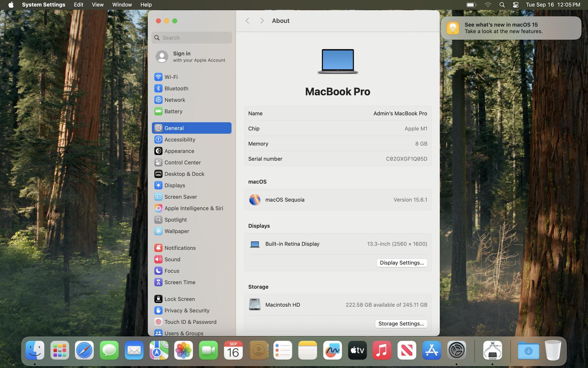588x368 pixels.
Task: Open Users & Groups settings
Action: pos(192,333)
